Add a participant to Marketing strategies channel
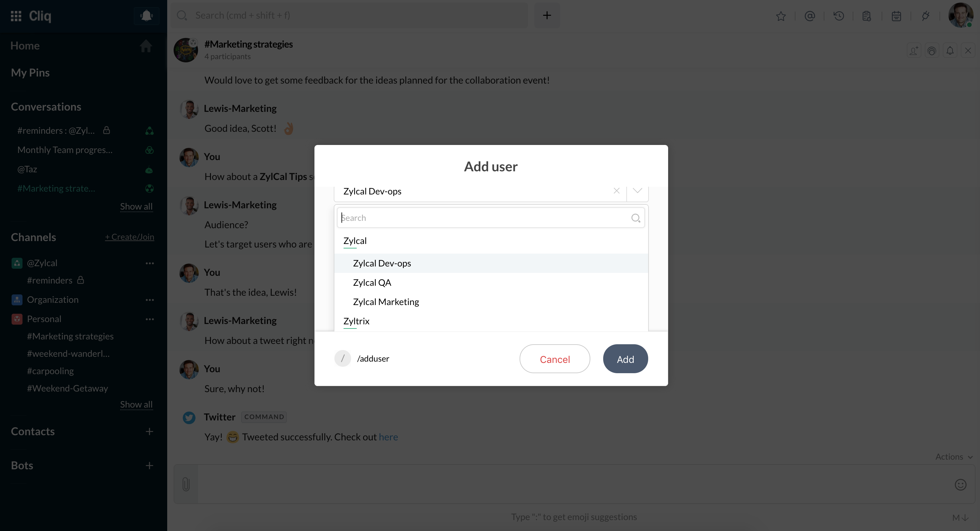This screenshot has height=531, width=980. click(914, 50)
